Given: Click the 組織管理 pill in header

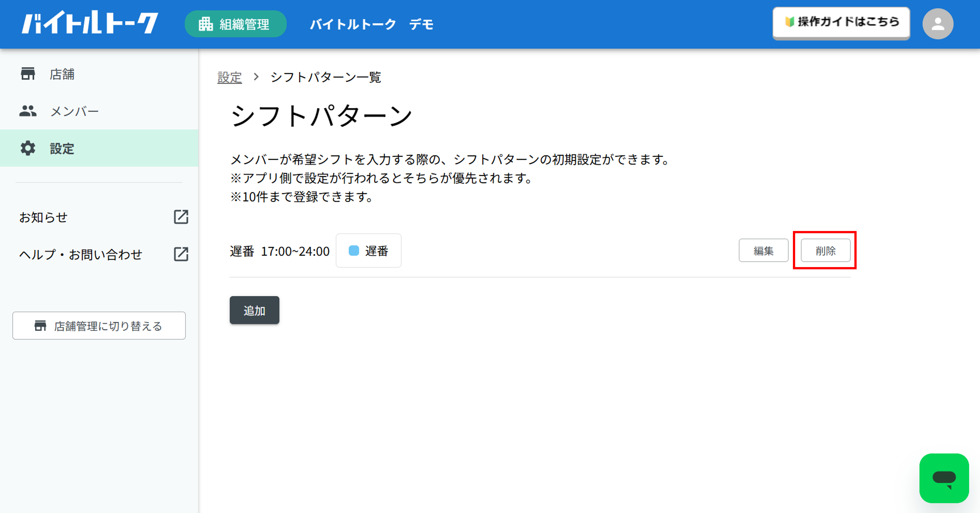Looking at the screenshot, I should coord(235,24).
